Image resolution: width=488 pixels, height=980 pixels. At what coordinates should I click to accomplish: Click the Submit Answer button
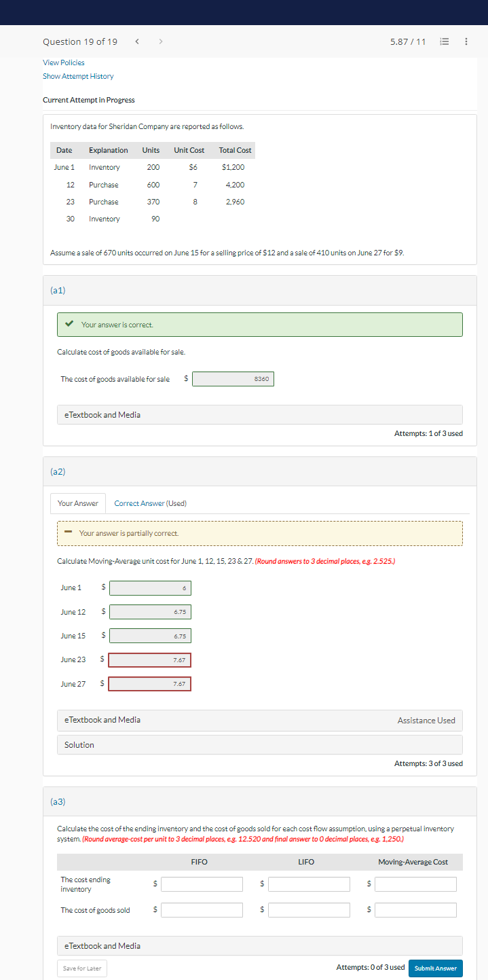[435, 968]
